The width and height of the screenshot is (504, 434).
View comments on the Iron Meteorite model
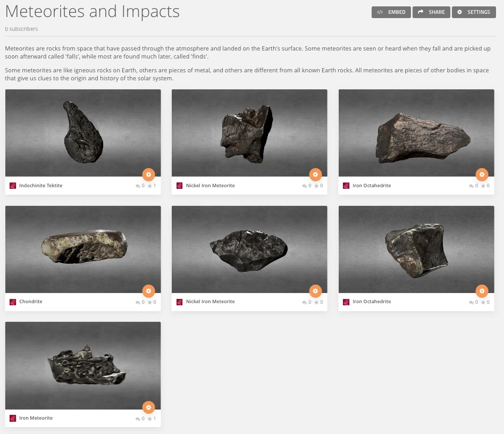(x=138, y=419)
